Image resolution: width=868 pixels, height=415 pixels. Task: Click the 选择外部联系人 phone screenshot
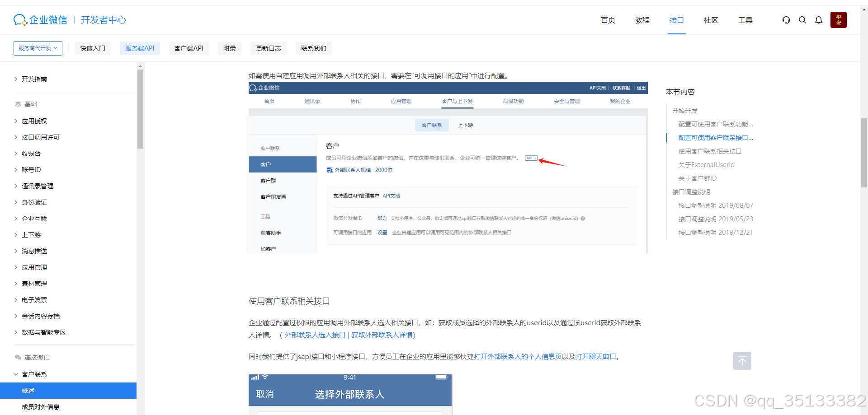tap(350, 394)
